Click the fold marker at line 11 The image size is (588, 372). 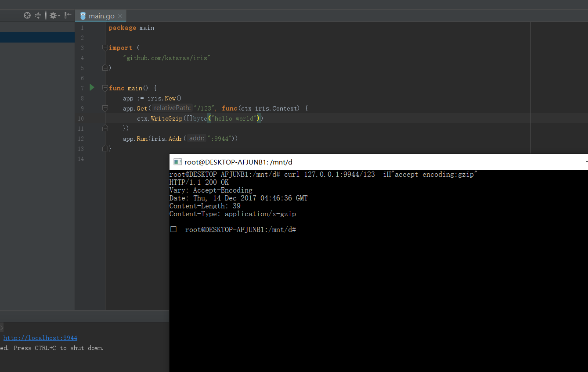[x=105, y=128]
